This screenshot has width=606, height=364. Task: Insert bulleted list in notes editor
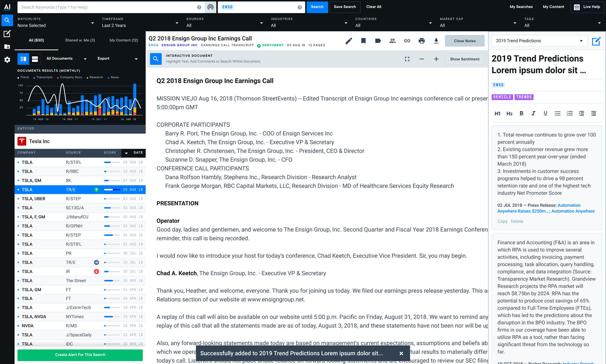point(558,113)
